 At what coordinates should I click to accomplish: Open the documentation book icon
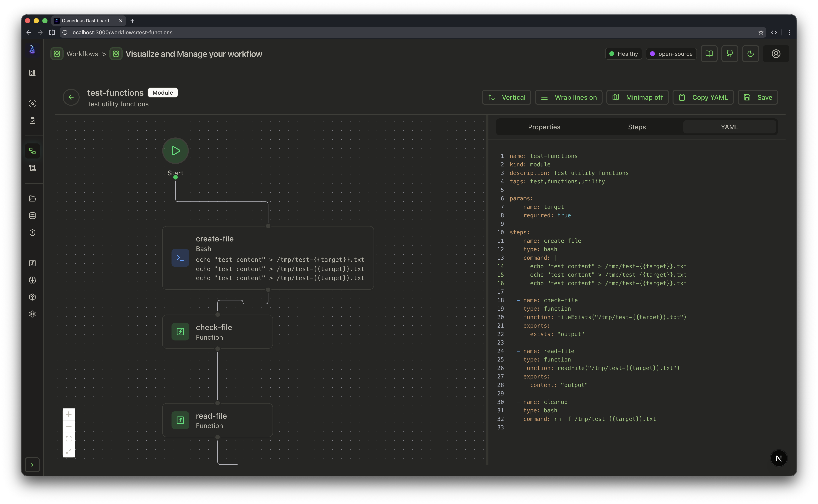point(709,54)
